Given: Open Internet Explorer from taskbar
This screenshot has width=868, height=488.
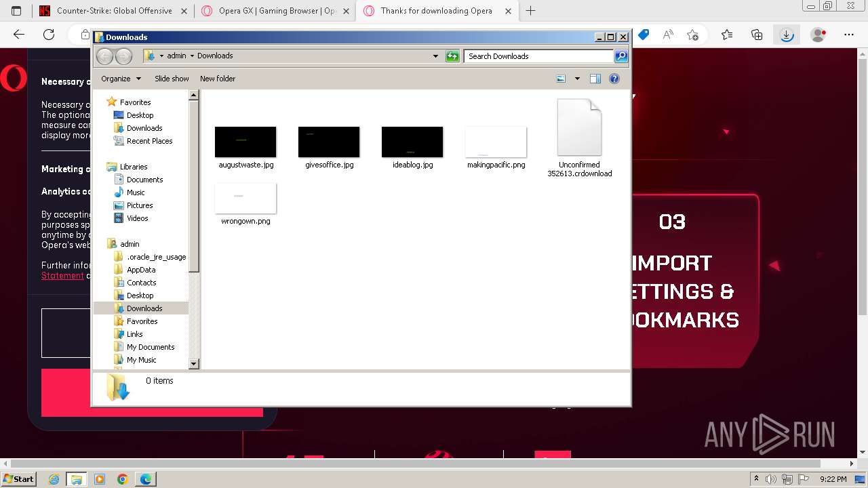Looking at the screenshot, I should tap(54, 479).
